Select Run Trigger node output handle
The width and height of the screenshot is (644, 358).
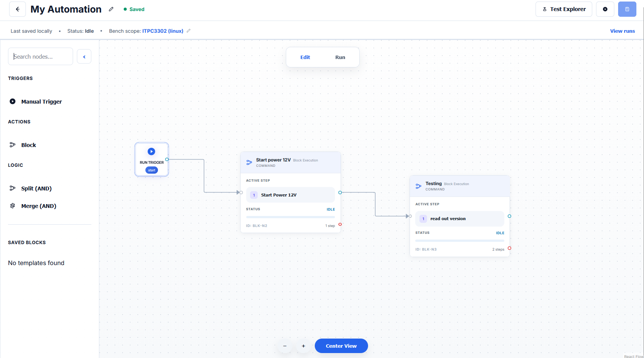coord(167,159)
